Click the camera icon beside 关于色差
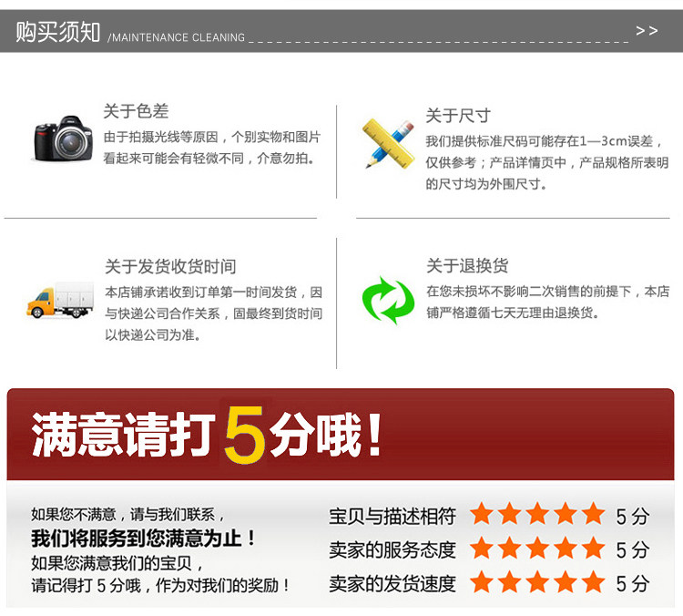683x616 pixels. point(64,139)
